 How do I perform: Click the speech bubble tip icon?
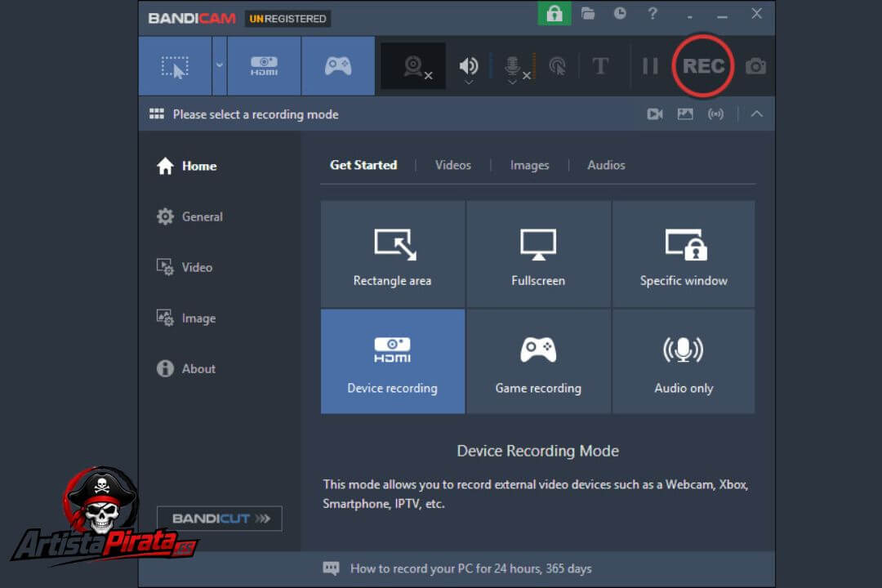(331, 568)
